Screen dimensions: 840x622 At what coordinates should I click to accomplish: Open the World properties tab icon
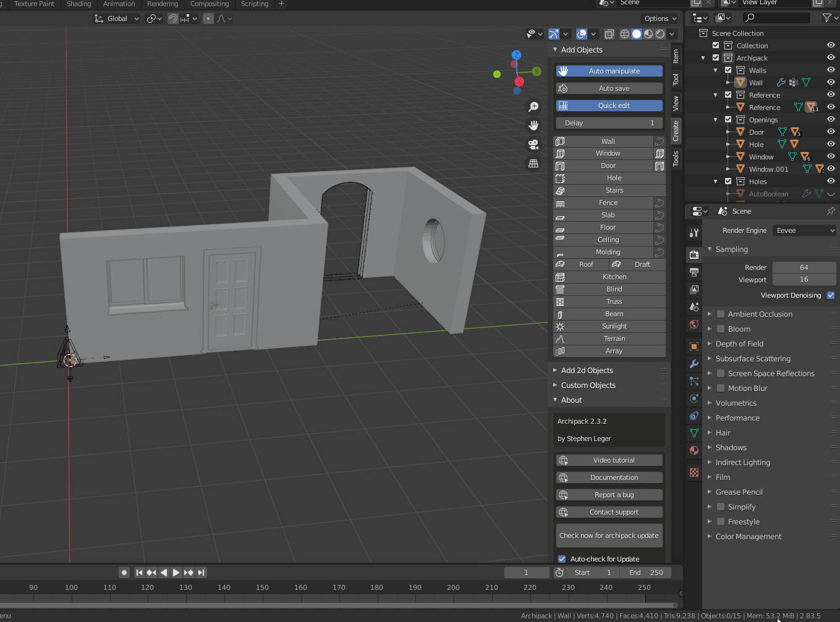click(694, 324)
